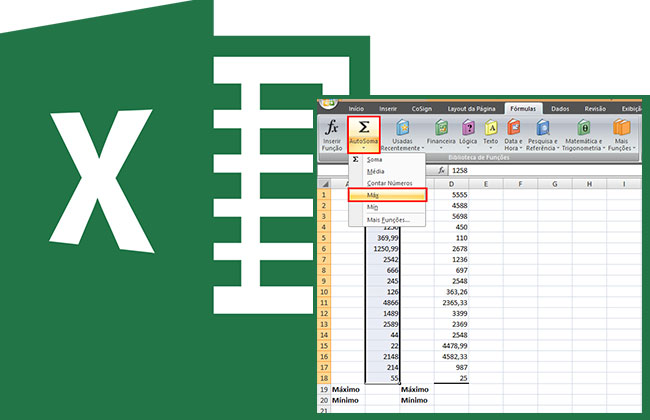Select cell with value 4582,33

[451, 357]
